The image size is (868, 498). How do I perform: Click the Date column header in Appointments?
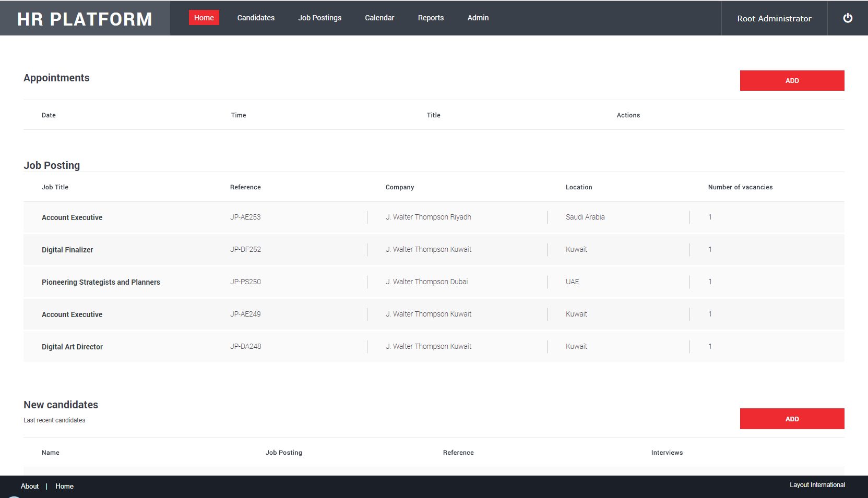(x=49, y=115)
